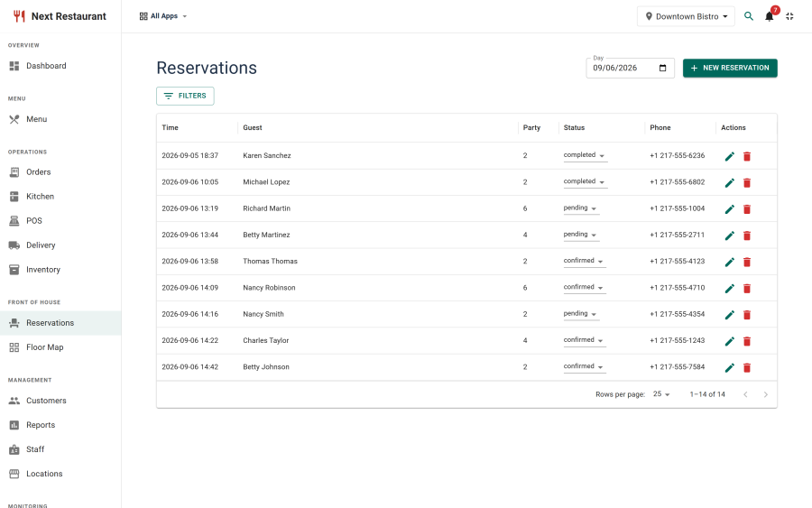Delete Nancy Robinson's reservation
812x508 pixels.
(x=747, y=289)
